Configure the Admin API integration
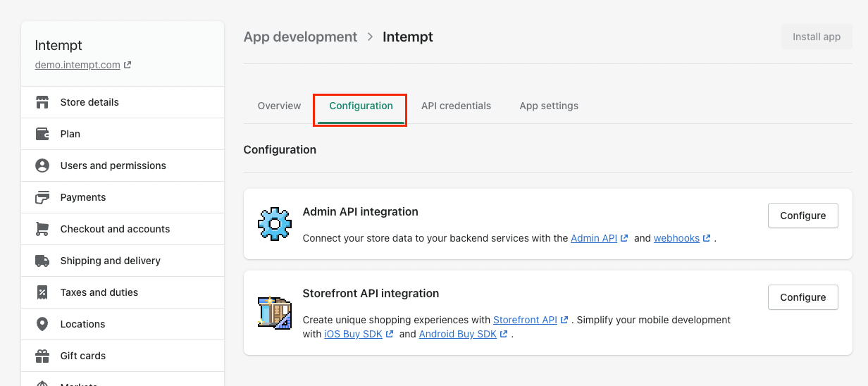The image size is (868, 386). (x=802, y=216)
